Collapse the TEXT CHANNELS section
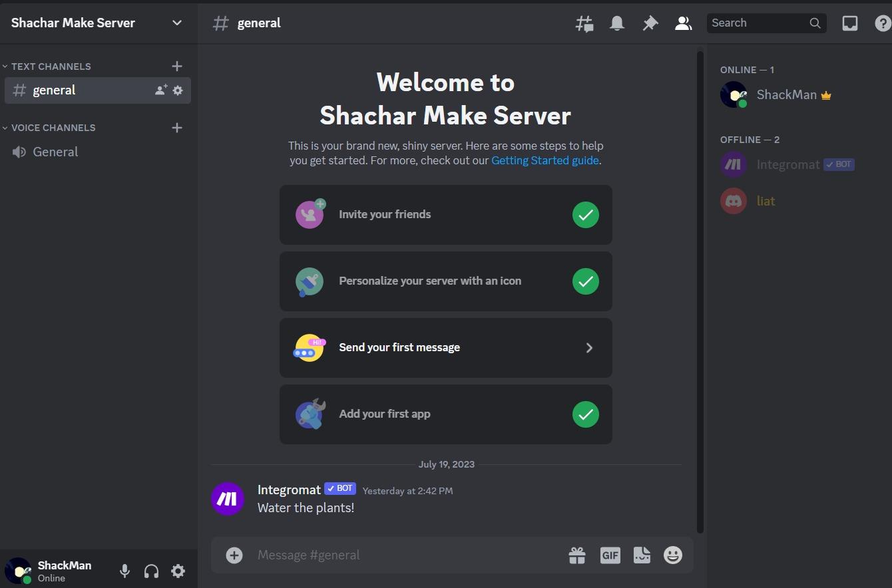Viewport: 892px width, 588px height. 47,66
